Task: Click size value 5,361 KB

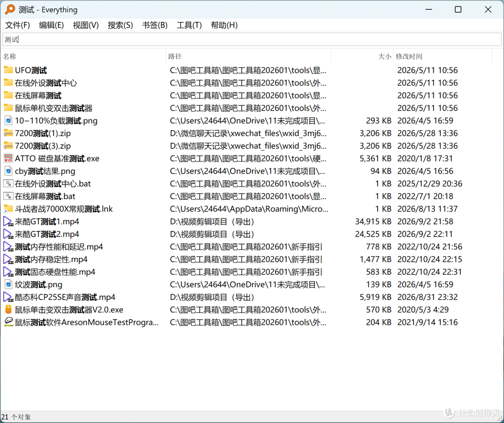Action: 375,158
